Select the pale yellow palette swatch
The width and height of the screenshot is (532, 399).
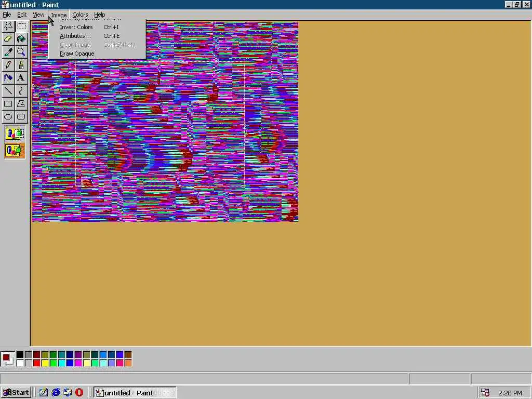coord(87,363)
